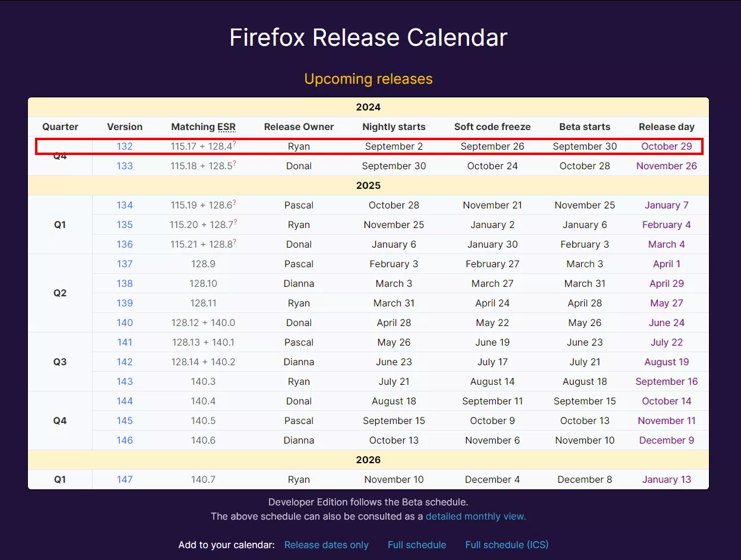
Task: Click the September 26 soft code freeze cell
Action: click(x=492, y=146)
